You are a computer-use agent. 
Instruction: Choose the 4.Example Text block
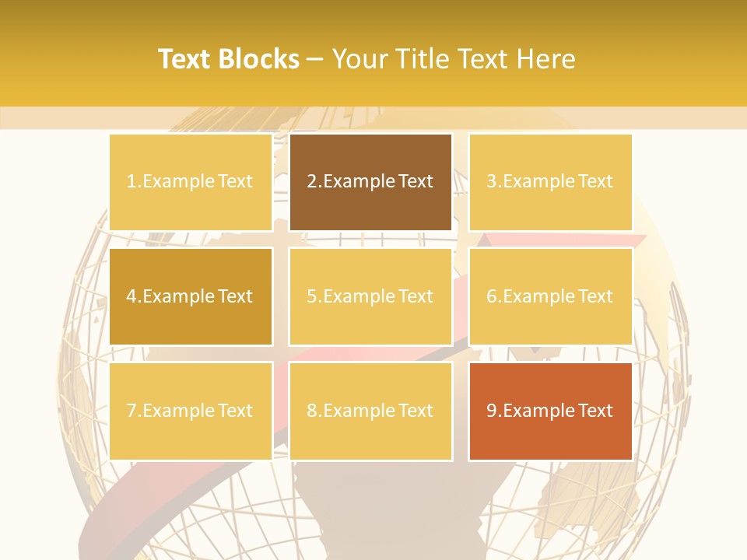pyautogui.click(x=191, y=296)
